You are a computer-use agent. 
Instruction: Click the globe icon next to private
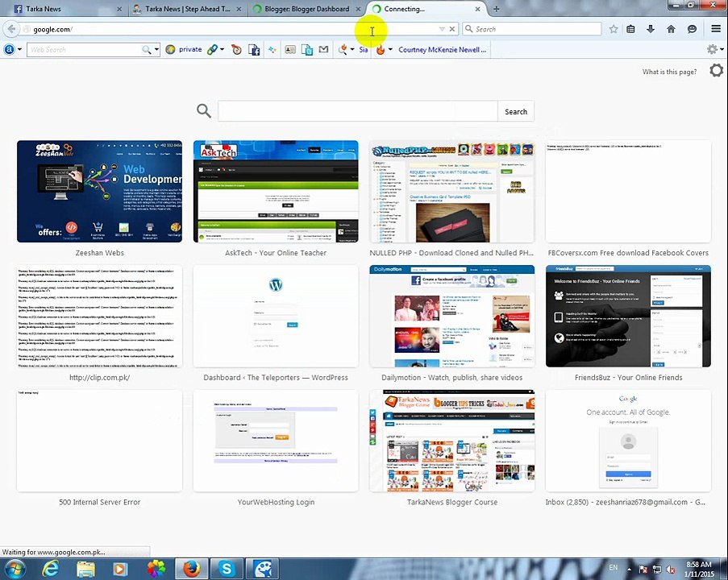click(170, 50)
